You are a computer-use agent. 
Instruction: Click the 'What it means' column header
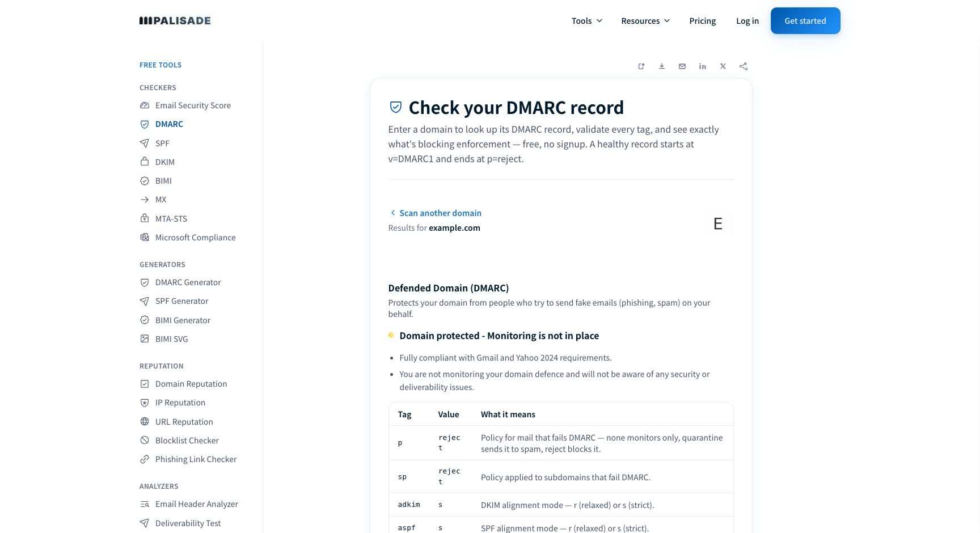[x=508, y=414]
